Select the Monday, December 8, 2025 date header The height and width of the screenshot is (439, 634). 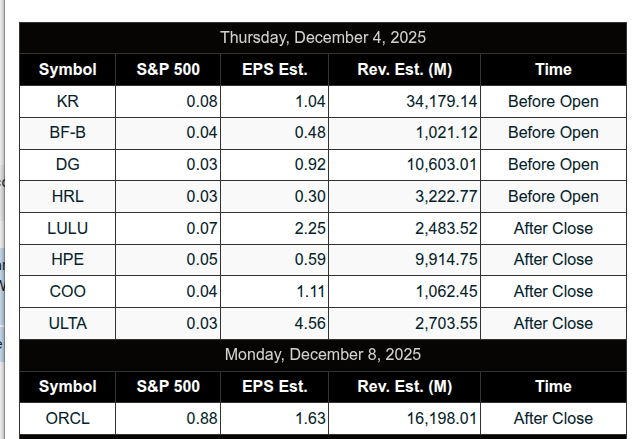point(322,355)
